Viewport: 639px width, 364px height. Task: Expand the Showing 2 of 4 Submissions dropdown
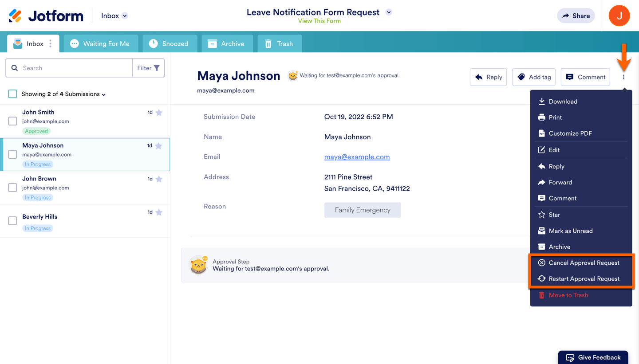click(x=104, y=94)
